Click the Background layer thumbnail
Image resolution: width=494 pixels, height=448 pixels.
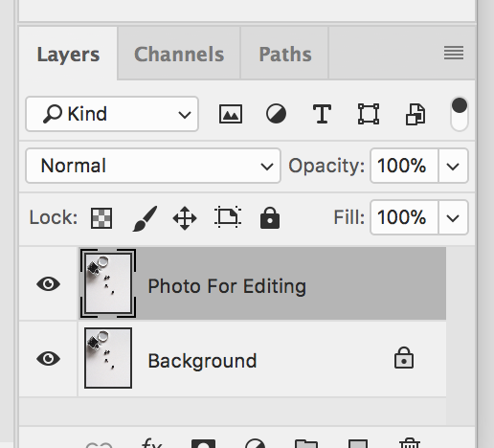pos(108,358)
